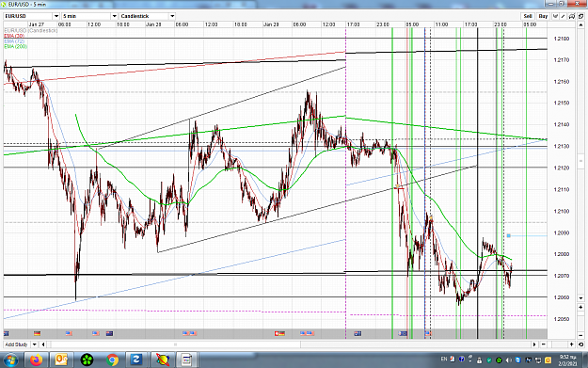588x368 pixels.
Task: Open the Windows Start menu
Action: tap(10, 360)
